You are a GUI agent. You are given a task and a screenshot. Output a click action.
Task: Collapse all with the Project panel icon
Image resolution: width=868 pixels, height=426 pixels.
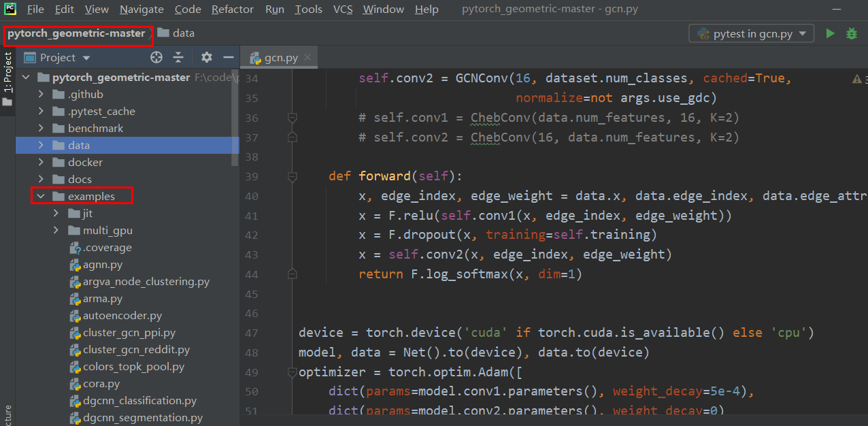(x=178, y=58)
